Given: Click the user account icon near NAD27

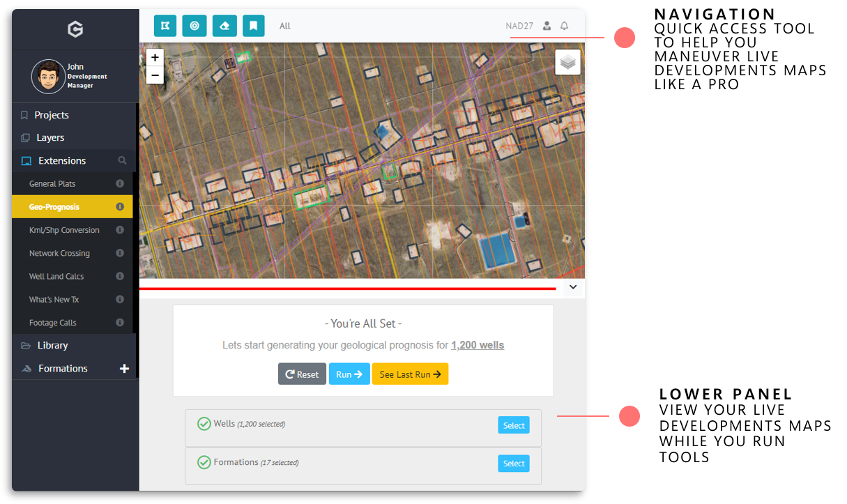Looking at the screenshot, I should [548, 25].
